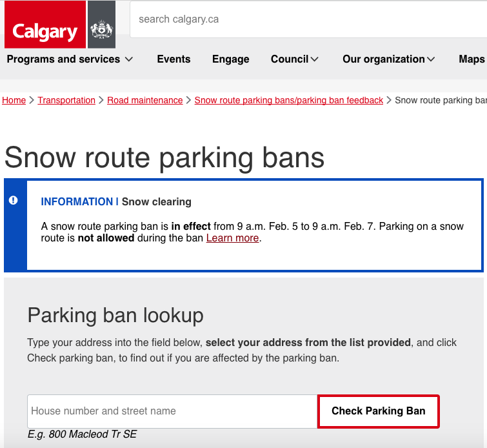Click the house number and street field
Screen dimensions: 487x448
172,411
